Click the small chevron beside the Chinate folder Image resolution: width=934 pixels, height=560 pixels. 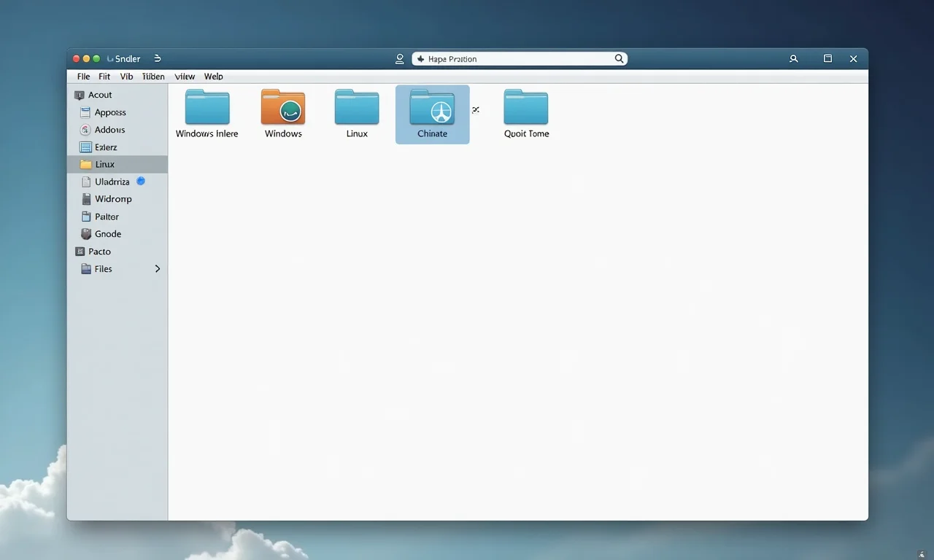pos(476,109)
